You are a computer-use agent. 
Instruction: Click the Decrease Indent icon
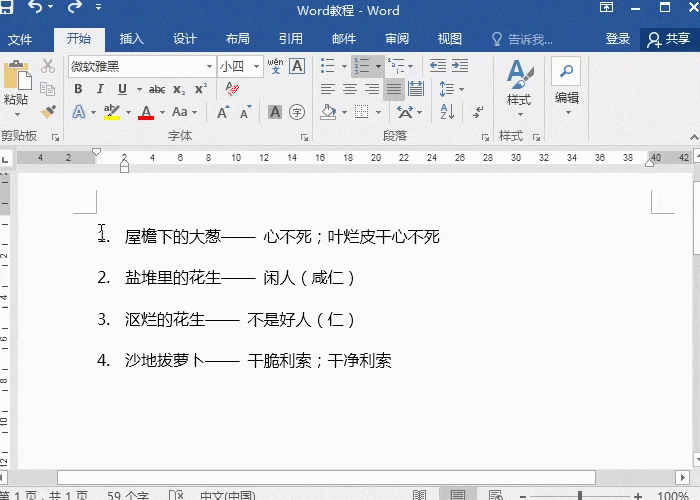coord(438,66)
